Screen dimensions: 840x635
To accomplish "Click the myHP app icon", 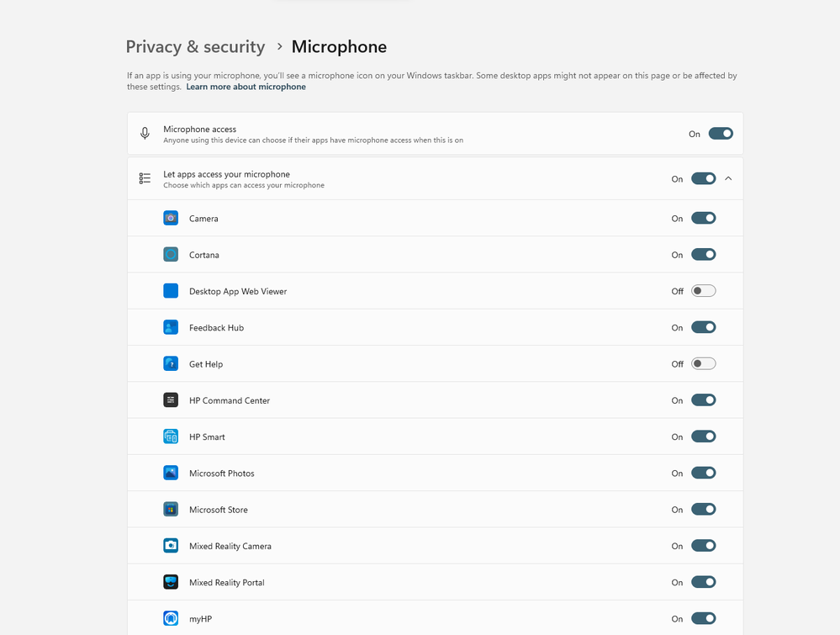I will (x=171, y=619).
